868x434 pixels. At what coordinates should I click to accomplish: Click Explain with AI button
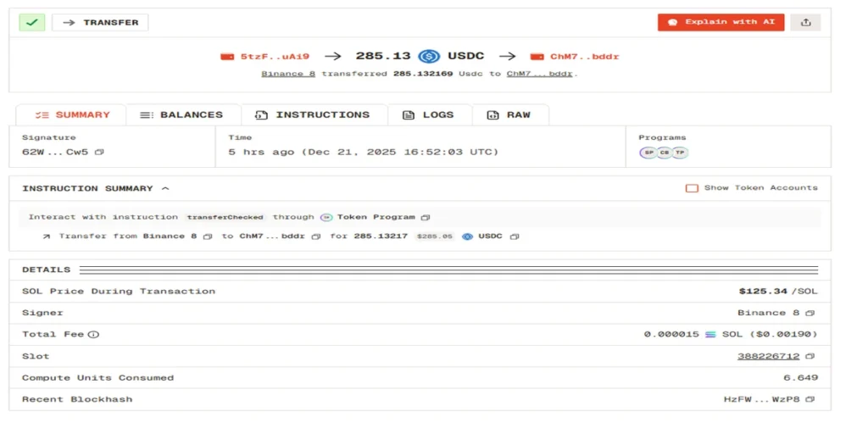pos(721,22)
